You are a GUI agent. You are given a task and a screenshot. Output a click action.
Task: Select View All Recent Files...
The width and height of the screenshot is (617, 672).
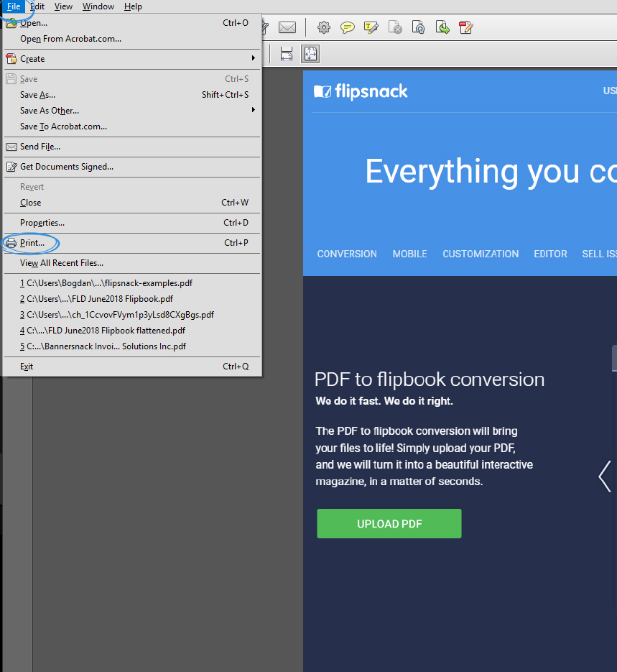click(x=132, y=263)
